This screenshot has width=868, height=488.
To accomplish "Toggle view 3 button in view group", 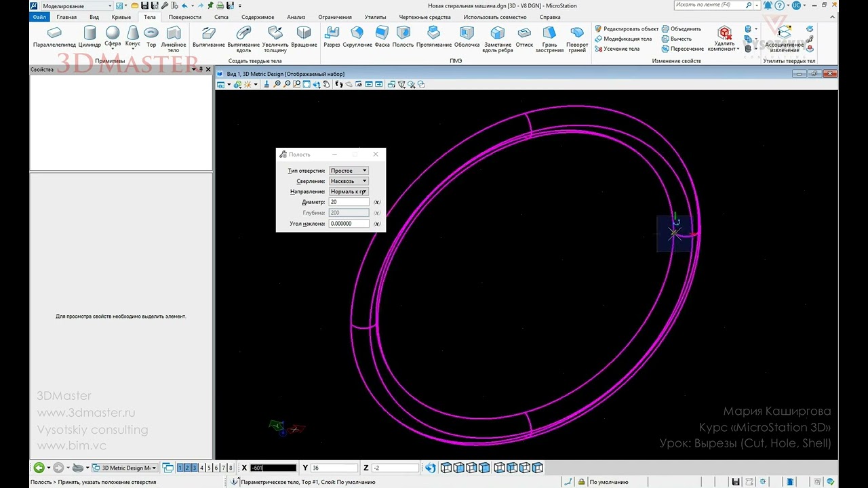I will (x=194, y=468).
